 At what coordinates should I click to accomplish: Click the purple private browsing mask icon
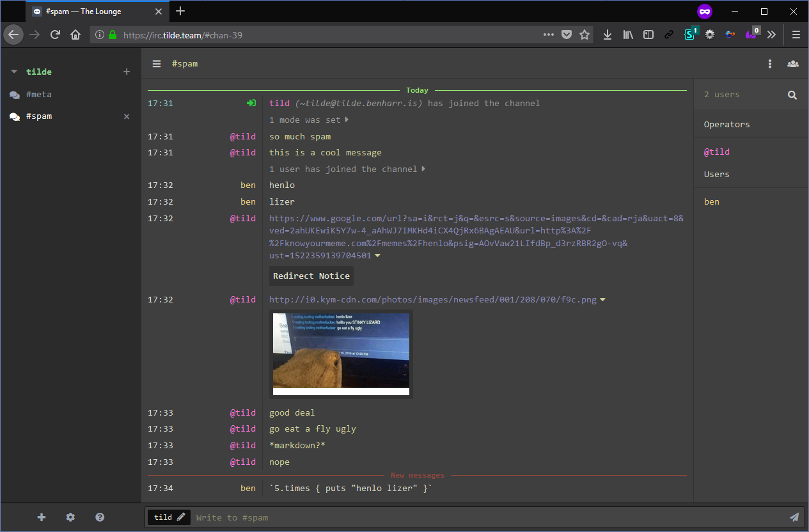point(704,11)
